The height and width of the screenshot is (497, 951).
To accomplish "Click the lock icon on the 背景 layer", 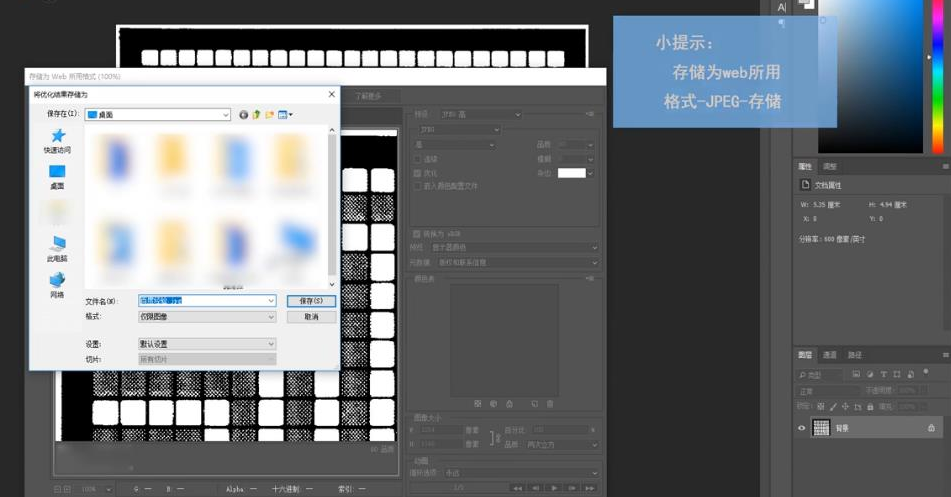I will click(x=931, y=428).
